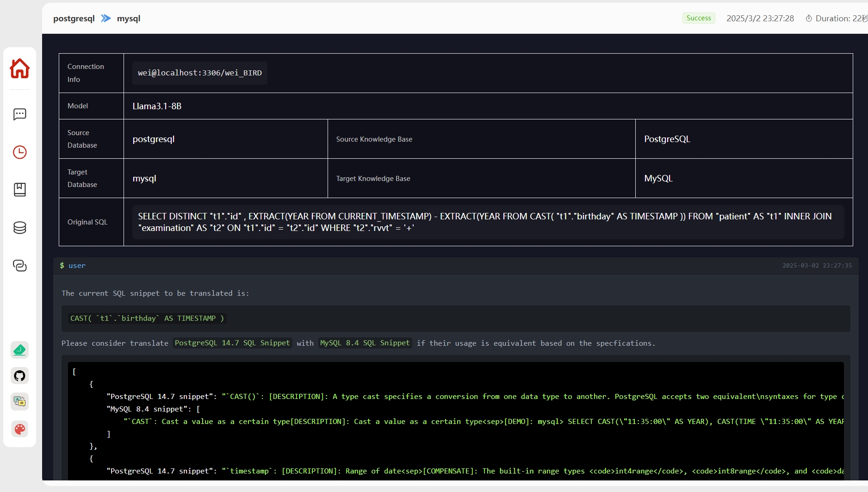This screenshot has height=492, width=868.
Task: Open the chat messages panel
Action: coord(19,114)
